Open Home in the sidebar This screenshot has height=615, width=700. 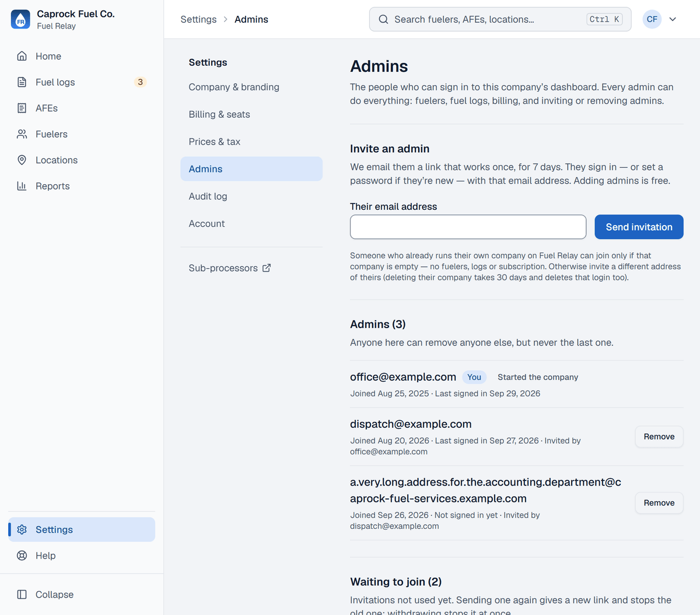coord(82,56)
